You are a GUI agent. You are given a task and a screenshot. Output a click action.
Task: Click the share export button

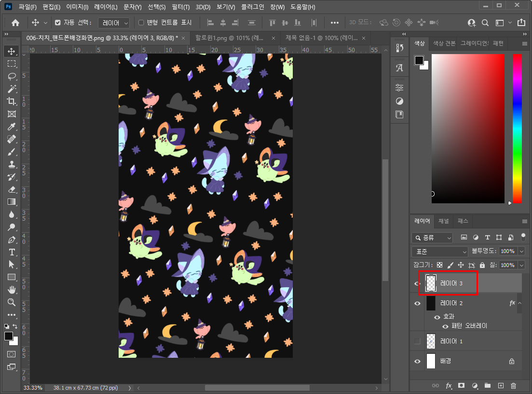(521, 22)
